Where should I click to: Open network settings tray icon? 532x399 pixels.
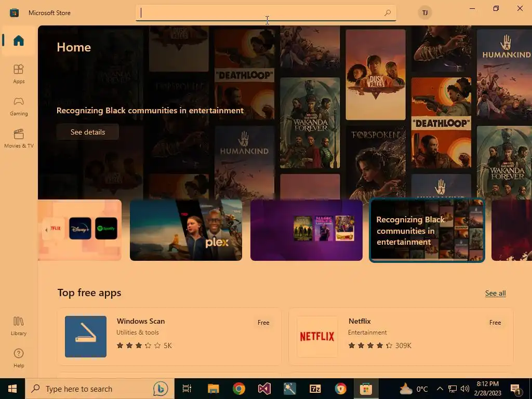click(453, 389)
